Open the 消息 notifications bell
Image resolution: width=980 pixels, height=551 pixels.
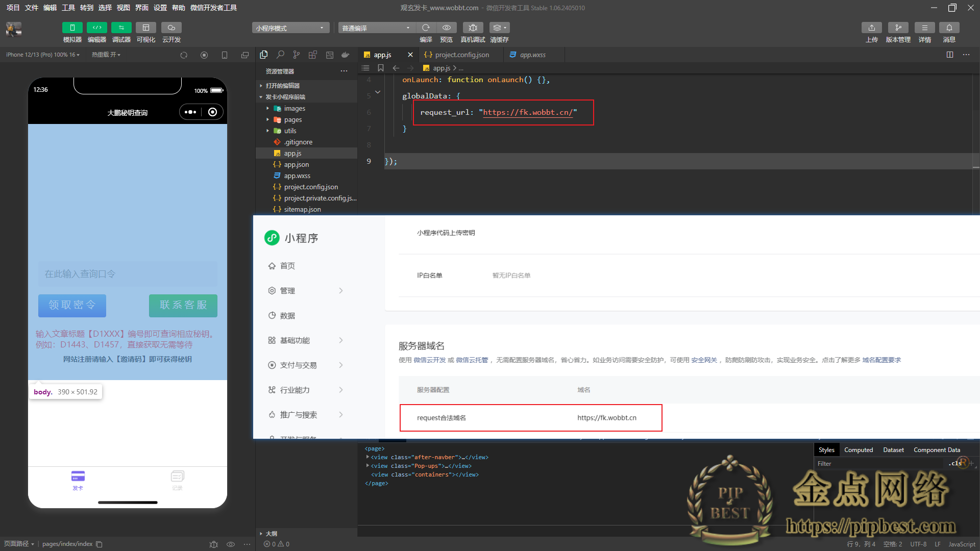(950, 28)
